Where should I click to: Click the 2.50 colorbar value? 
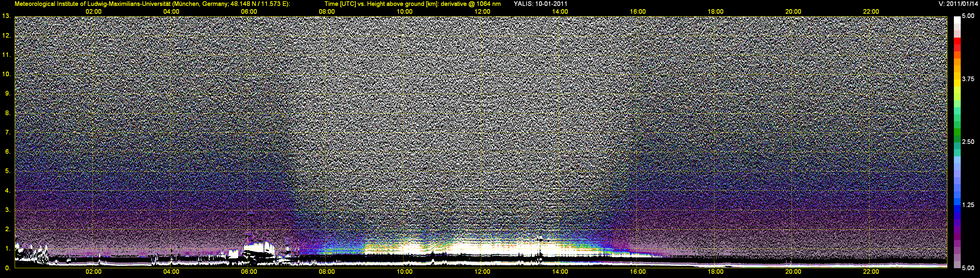968,142
